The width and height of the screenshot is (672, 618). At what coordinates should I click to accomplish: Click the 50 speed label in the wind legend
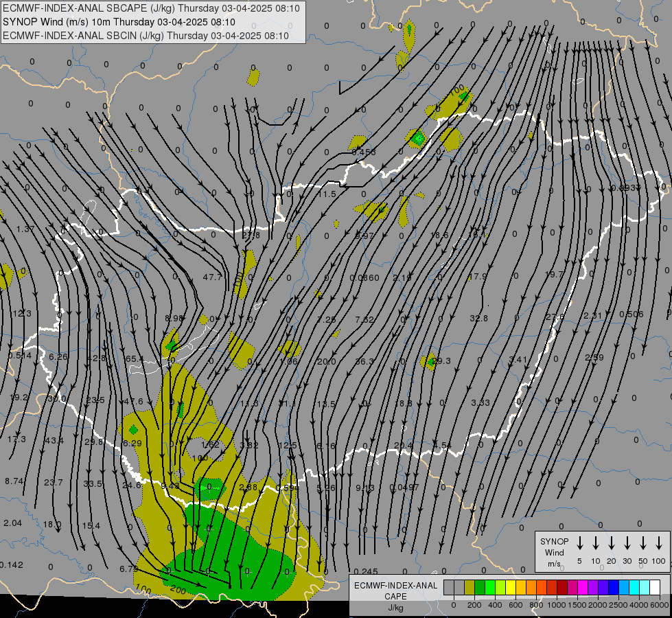click(643, 561)
